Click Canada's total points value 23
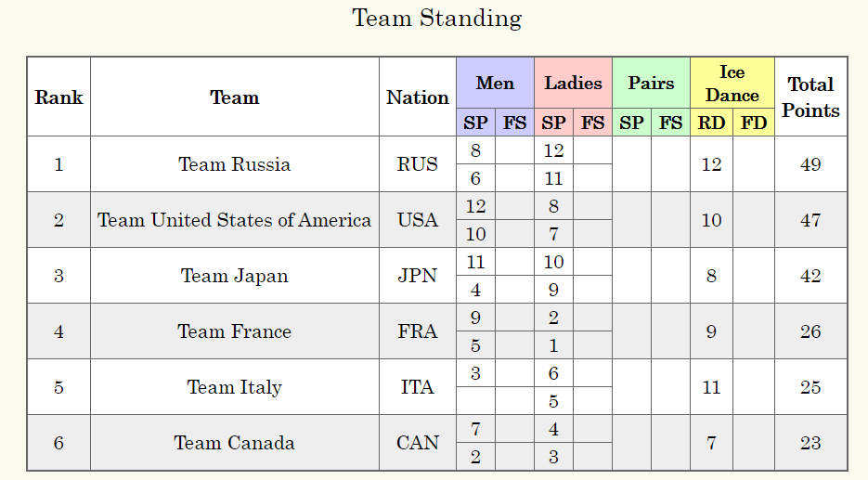The width and height of the screenshot is (868, 480). point(810,443)
